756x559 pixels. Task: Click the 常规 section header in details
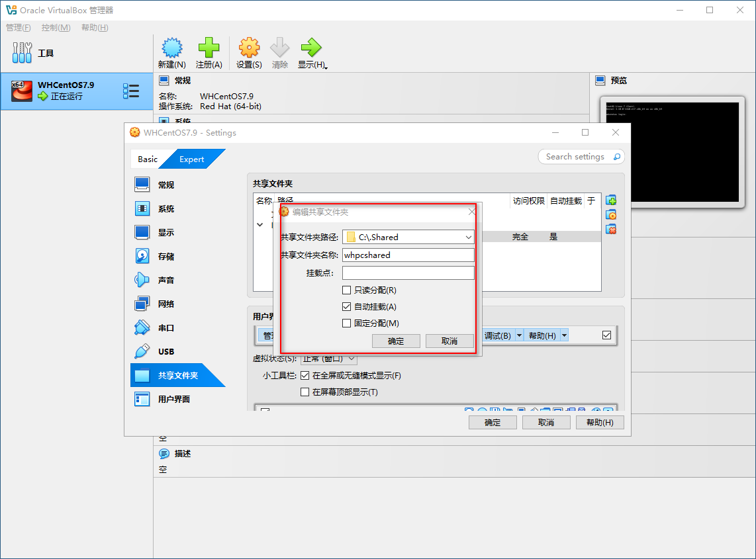pos(182,81)
